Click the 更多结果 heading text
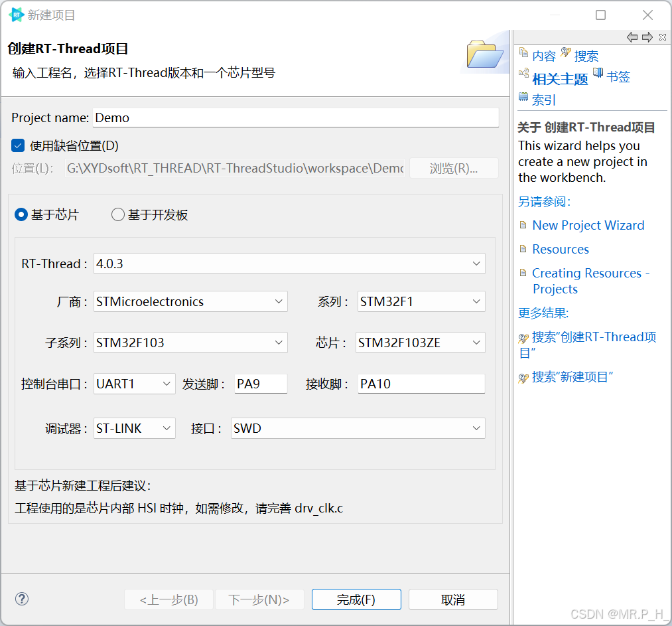This screenshot has height=626, width=672. coord(543,313)
